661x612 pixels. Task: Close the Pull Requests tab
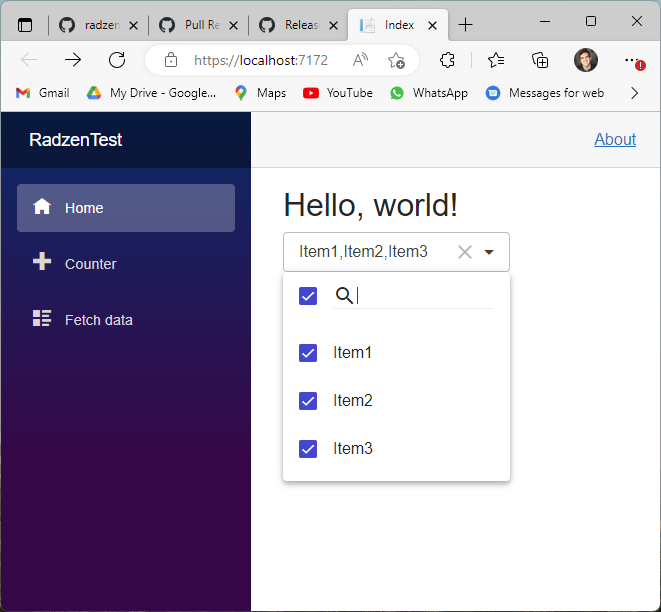pos(233,26)
